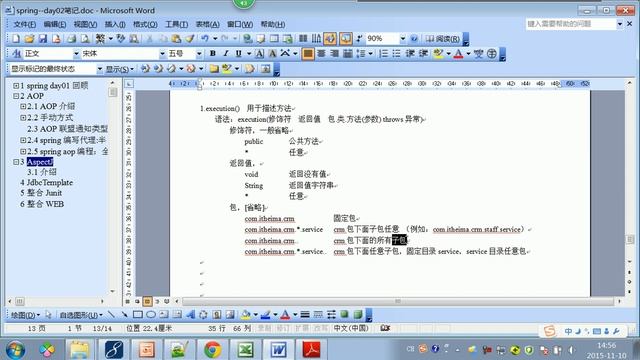This screenshot has width=640, height=360.
Task: Apply fill color from the drawing toolbar
Action: coord(246,315)
